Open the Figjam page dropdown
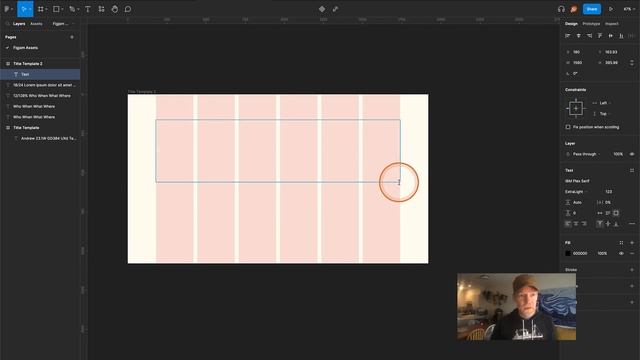640x360 pixels. pyautogui.click(x=63, y=24)
